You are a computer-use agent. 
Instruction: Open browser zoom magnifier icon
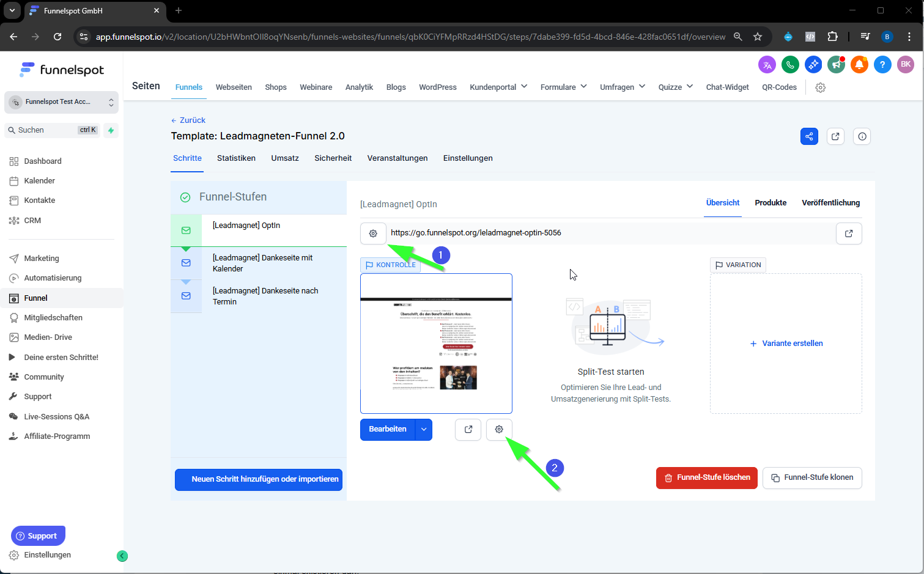click(738, 37)
